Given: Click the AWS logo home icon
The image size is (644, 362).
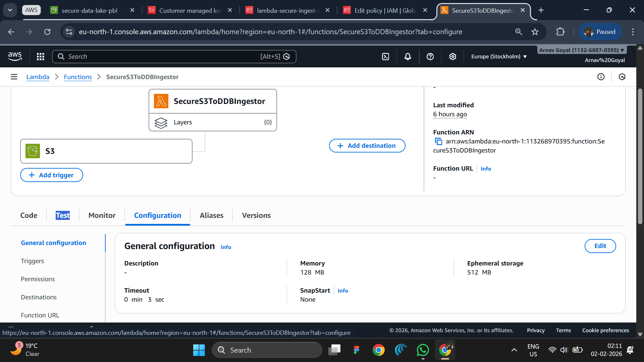Looking at the screenshot, I should 15,56.
